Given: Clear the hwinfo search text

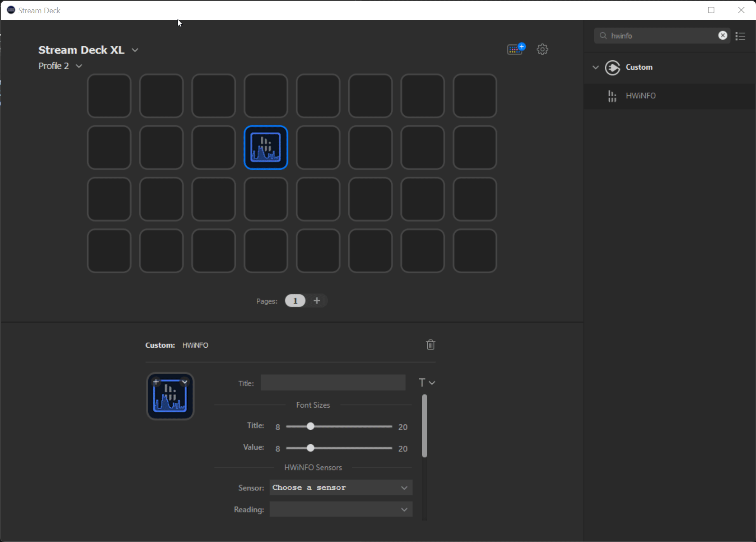Looking at the screenshot, I should 722,36.
